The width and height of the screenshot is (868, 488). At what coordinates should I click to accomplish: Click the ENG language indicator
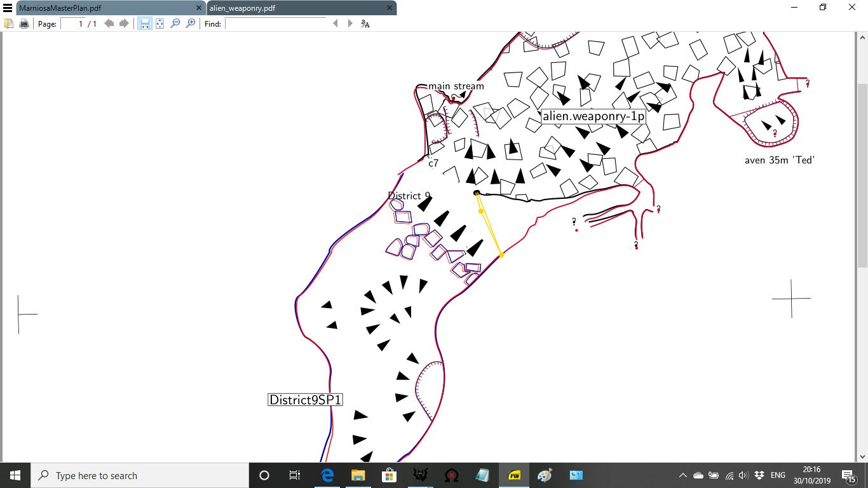pos(778,475)
